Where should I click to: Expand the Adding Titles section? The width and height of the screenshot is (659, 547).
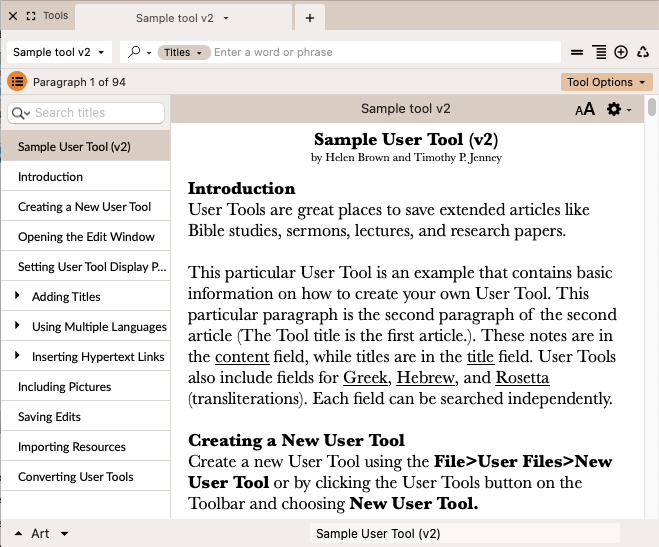tap(17, 297)
